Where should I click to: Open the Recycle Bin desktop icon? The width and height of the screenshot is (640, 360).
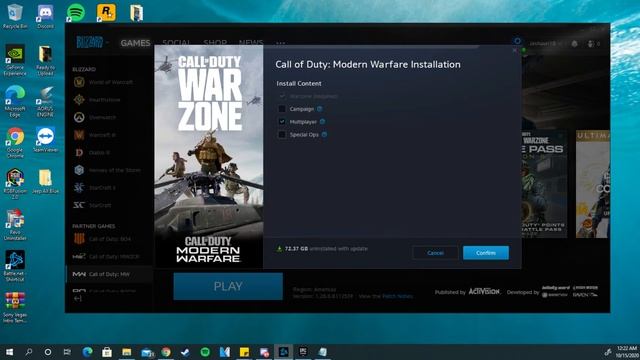[x=15, y=16]
